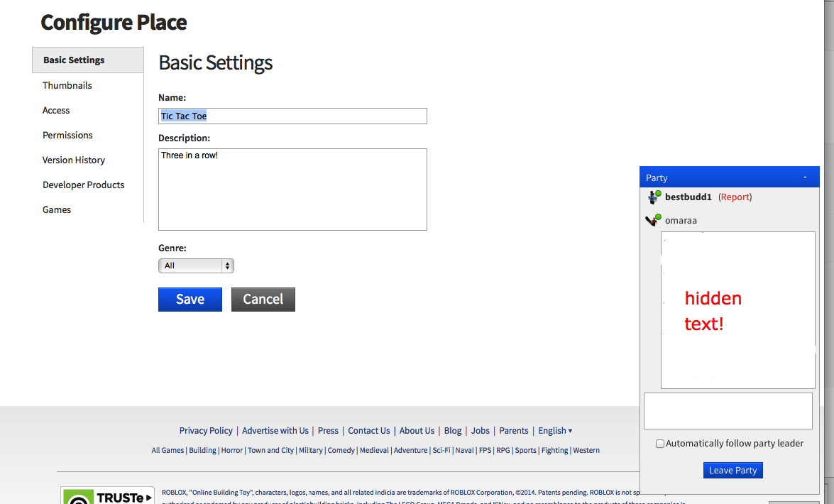834x504 pixels.
Task: Report user bestbudd1
Action: tap(735, 197)
